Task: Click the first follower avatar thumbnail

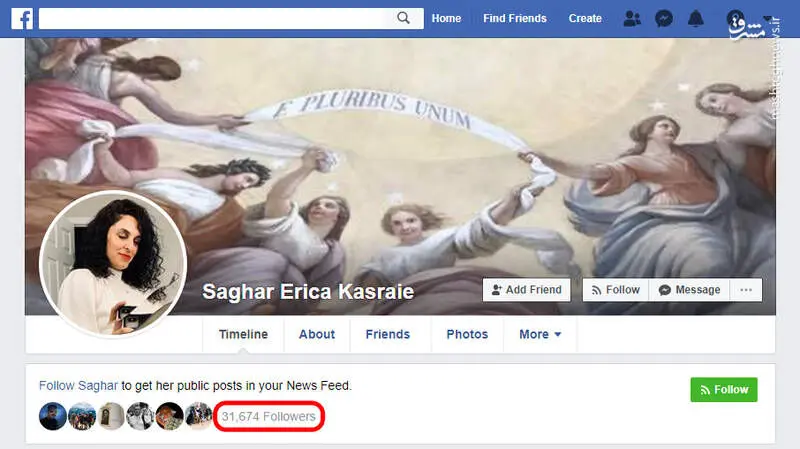Action: (53, 416)
